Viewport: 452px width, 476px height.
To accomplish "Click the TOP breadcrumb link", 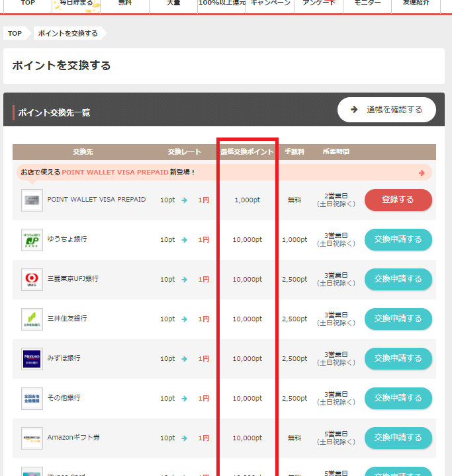I will tap(15, 34).
